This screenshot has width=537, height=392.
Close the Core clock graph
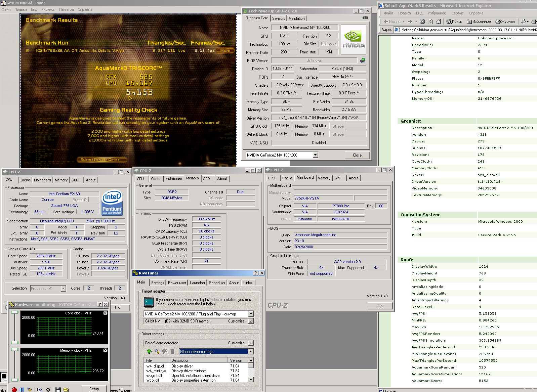105,313
